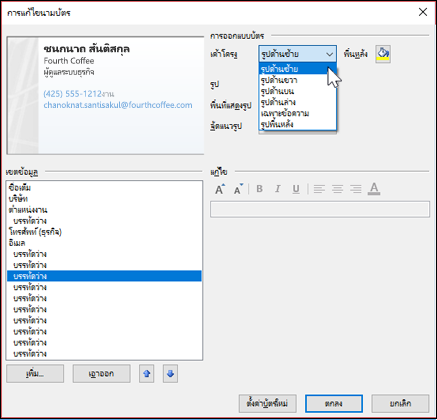Choose รูปด้านล่าง from the layout list
The image size is (437, 420).
pyautogui.click(x=297, y=102)
